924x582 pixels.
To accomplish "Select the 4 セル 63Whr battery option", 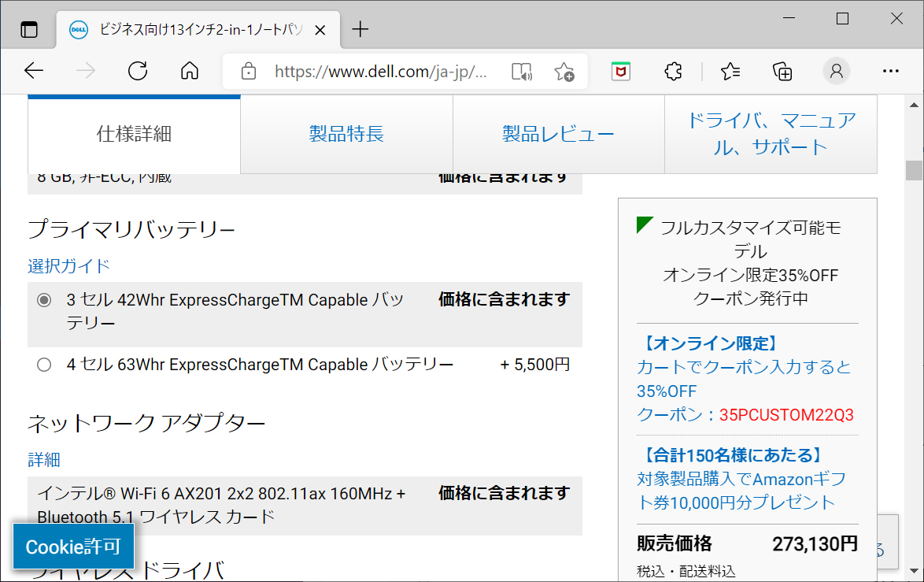I will tap(44, 365).
